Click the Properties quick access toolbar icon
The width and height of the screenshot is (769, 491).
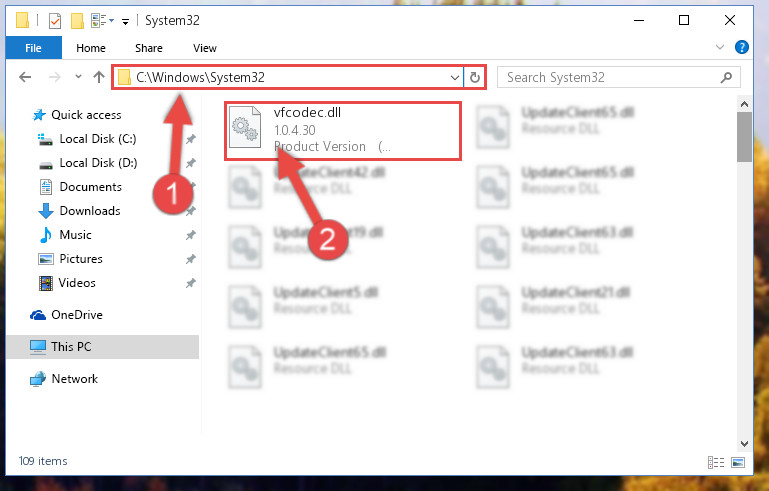click(x=55, y=21)
